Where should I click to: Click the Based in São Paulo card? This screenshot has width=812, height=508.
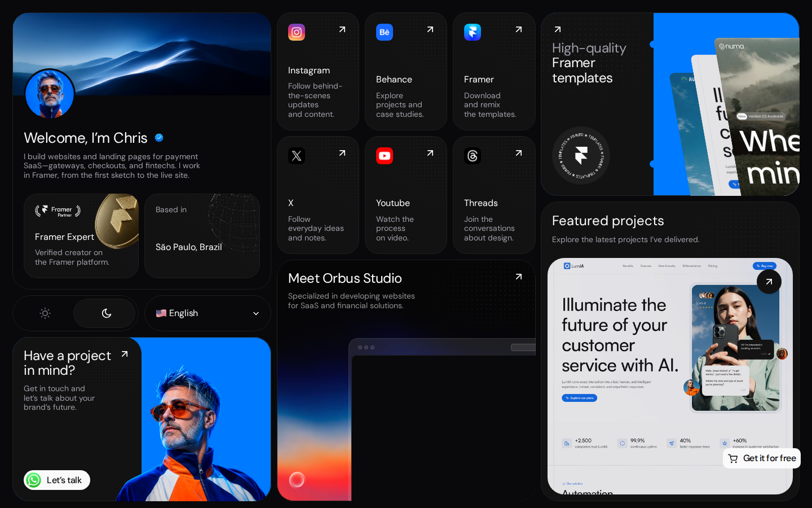click(202, 236)
